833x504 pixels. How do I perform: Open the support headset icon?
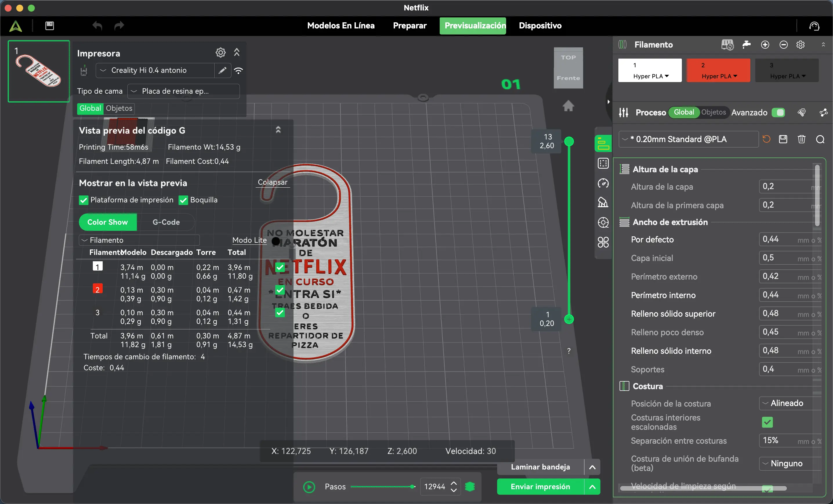click(x=814, y=26)
